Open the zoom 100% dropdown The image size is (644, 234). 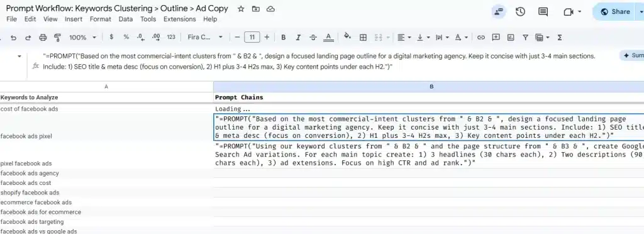[x=82, y=37]
